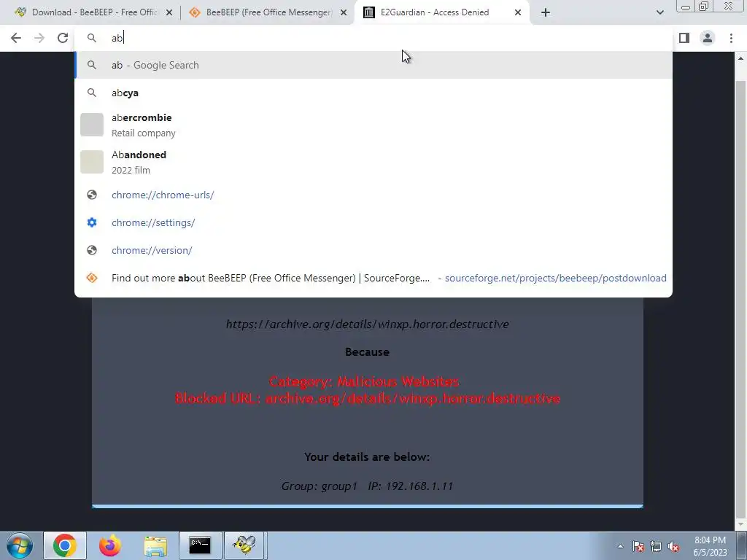This screenshot has width=747, height=560.
Task: Close the Download - BeeBEEP tab
Action: [169, 13]
